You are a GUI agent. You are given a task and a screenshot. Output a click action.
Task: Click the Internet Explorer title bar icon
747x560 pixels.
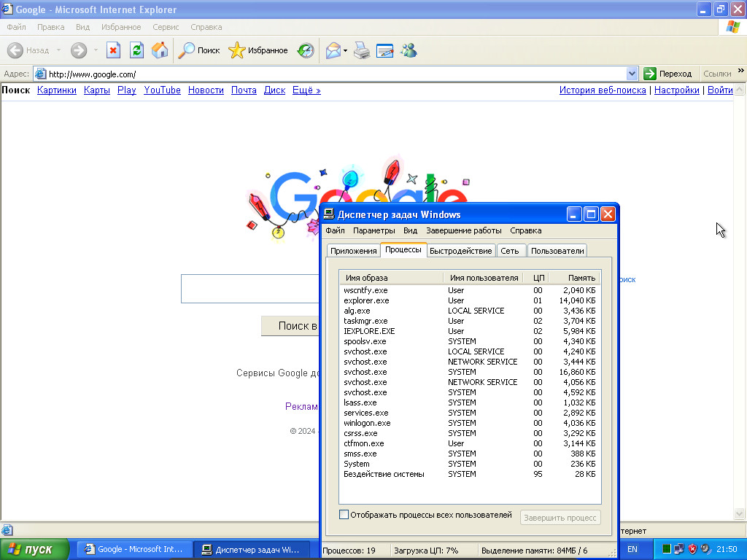7,9
